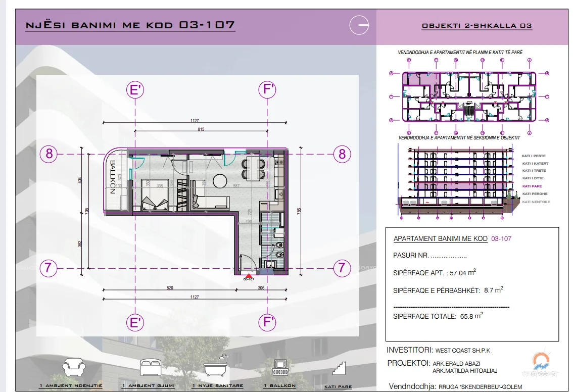Click the SIPËRFAQE E PËRBASHKËT 8.7 m² value

[x=493, y=290]
